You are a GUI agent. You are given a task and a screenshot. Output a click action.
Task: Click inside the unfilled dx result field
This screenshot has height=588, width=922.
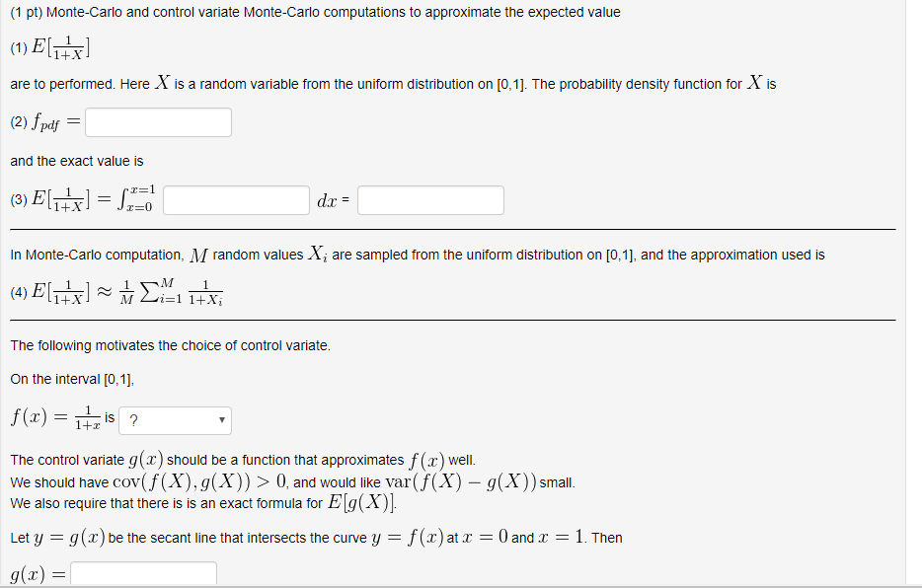(x=430, y=199)
